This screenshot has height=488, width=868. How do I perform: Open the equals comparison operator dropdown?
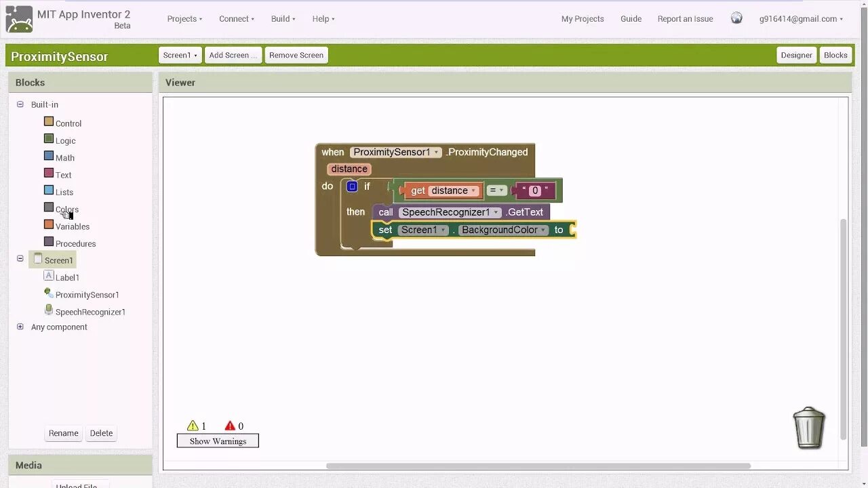[497, 190]
